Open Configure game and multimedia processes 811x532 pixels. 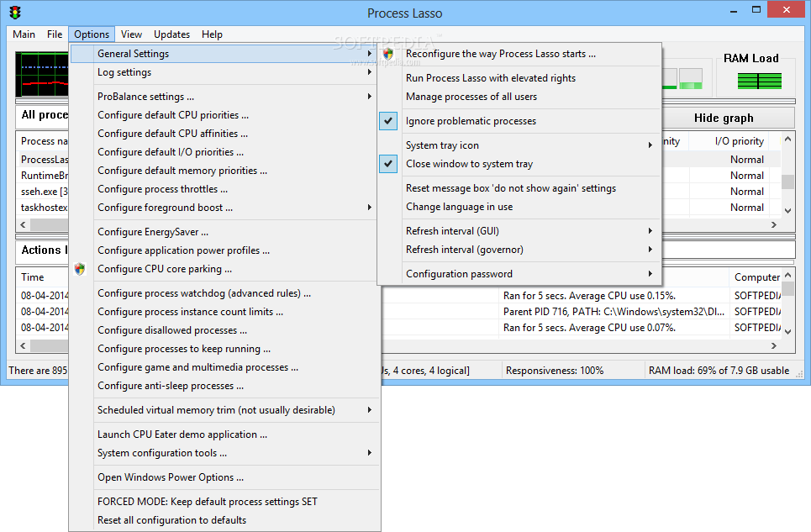(224, 367)
